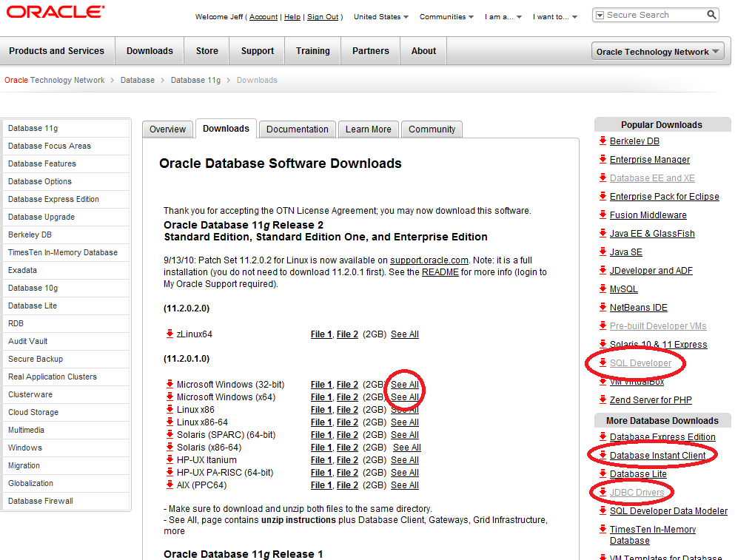Click the download icon beside Berkeley DB in Popular Downloads
The height and width of the screenshot is (560, 735).
tap(603, 140)
